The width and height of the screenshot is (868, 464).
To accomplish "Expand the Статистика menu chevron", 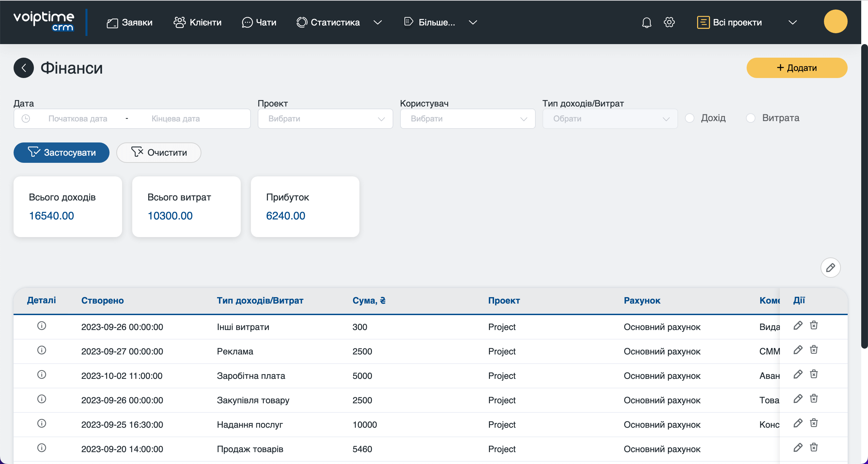I will (x=377, y=22).
